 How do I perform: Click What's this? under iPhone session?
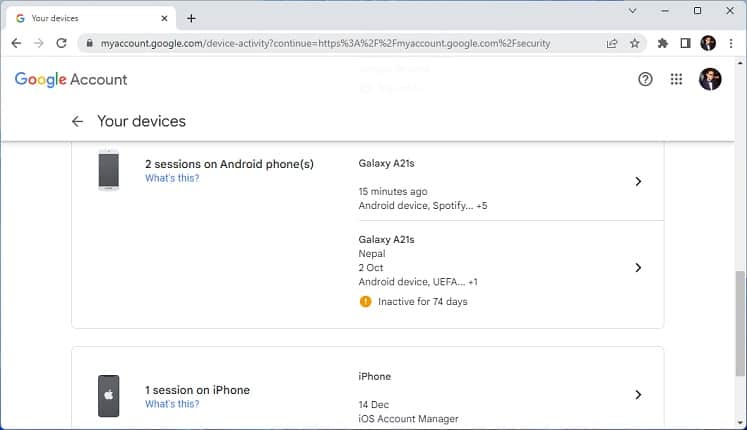click(x=172, y=404)
